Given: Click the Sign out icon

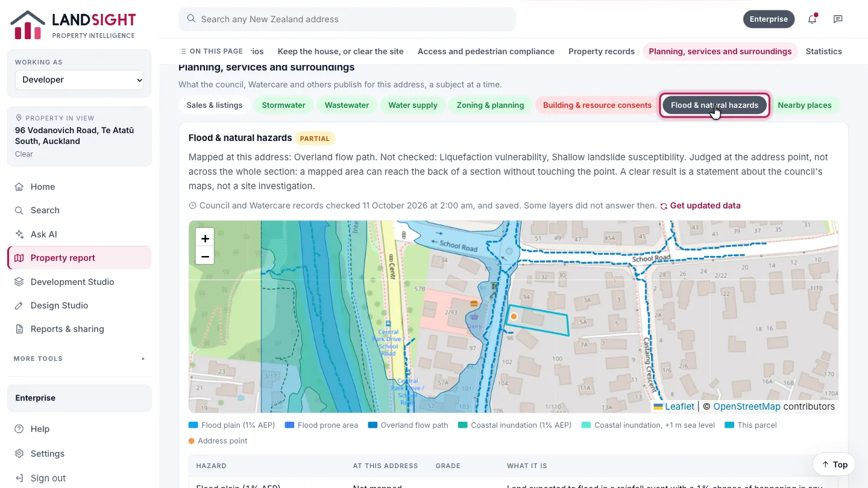Looking at the screenshot, I should coord(19,478).
